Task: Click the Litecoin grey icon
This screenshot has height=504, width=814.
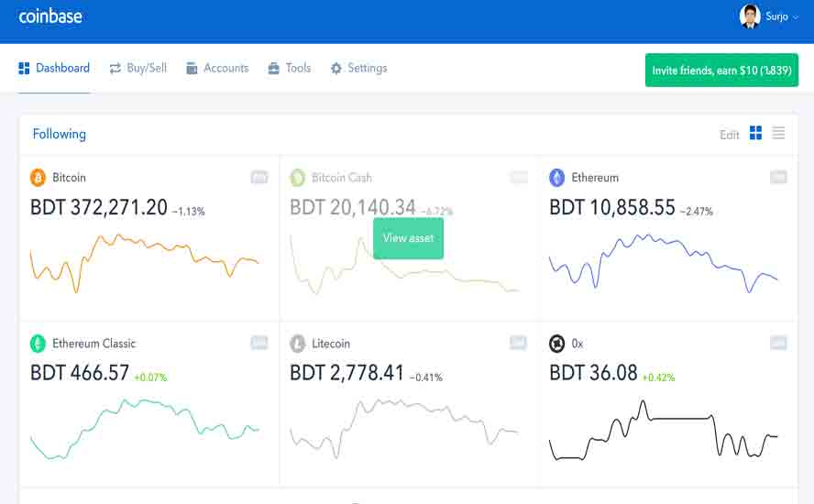Action: pyautogui.click(x=298, y=344)
